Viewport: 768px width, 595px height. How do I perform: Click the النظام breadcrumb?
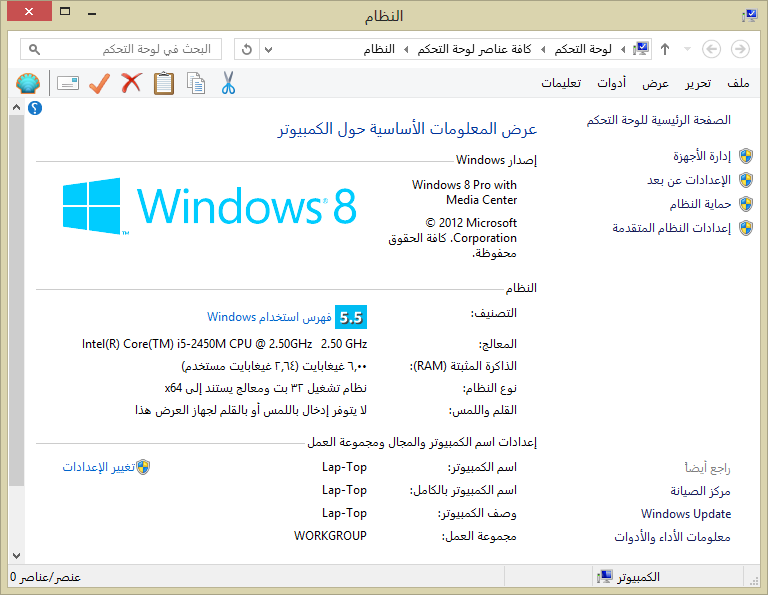click(379, 49)
